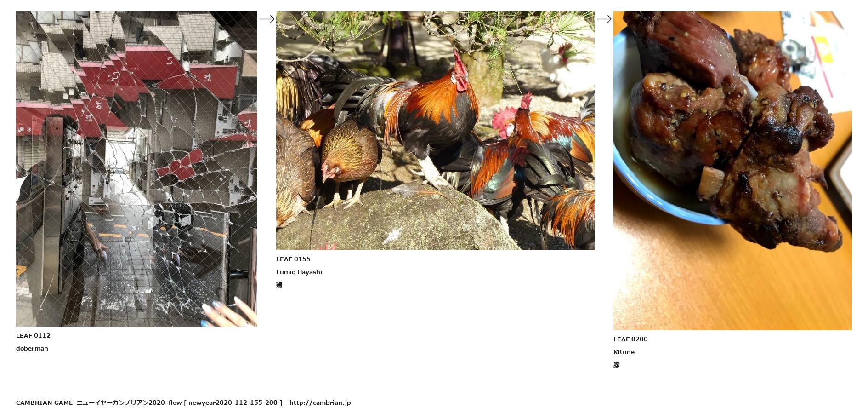The image size is (868, 414).
Task: Click the 鶏 caption under roosters
Action: pyautogui.click(x=279, y=285)
